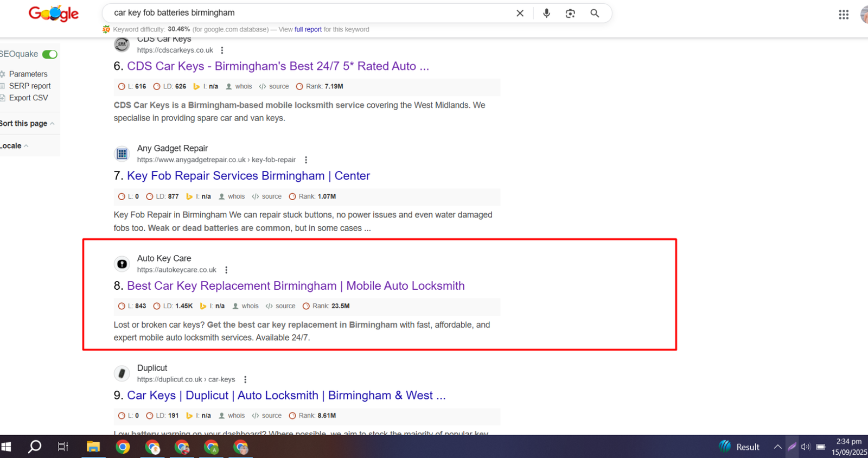Image resolution: width=868 pixels, height=458 pixels.
Task: Toggle the SEOquake switch off
Action: pyautogui.click(x=50, y=54)
